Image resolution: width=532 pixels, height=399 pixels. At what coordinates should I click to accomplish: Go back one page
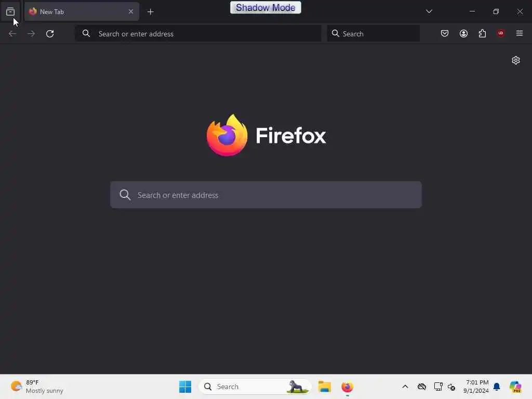point(12,34)
